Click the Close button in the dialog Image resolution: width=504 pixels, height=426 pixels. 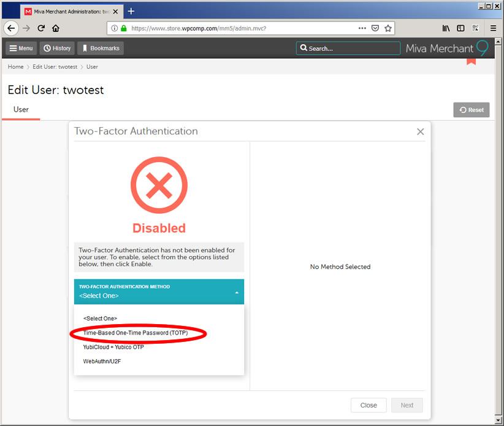point(368,405)
